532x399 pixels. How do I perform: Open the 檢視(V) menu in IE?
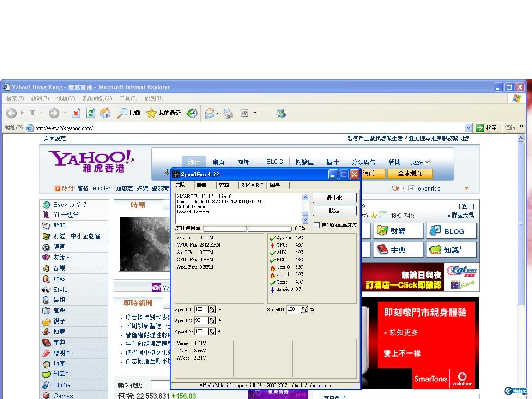[x=66, y=98]
